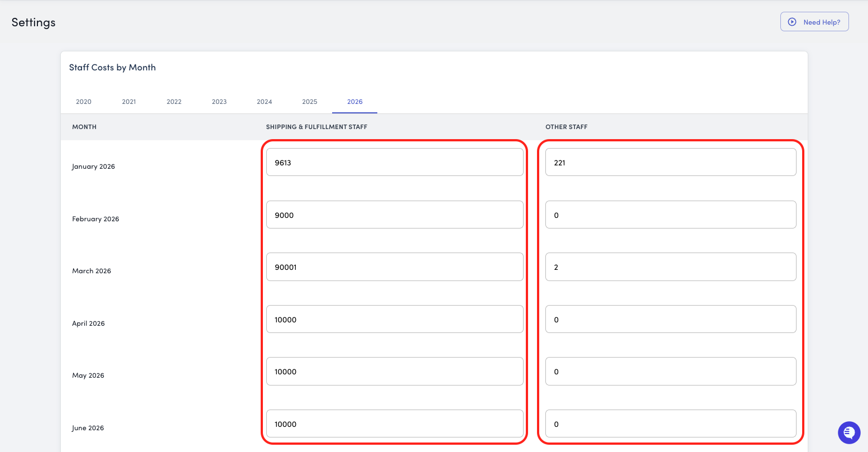View the 2024 staff costs tab
Screen dimensions: 868x452
(265, 102)
